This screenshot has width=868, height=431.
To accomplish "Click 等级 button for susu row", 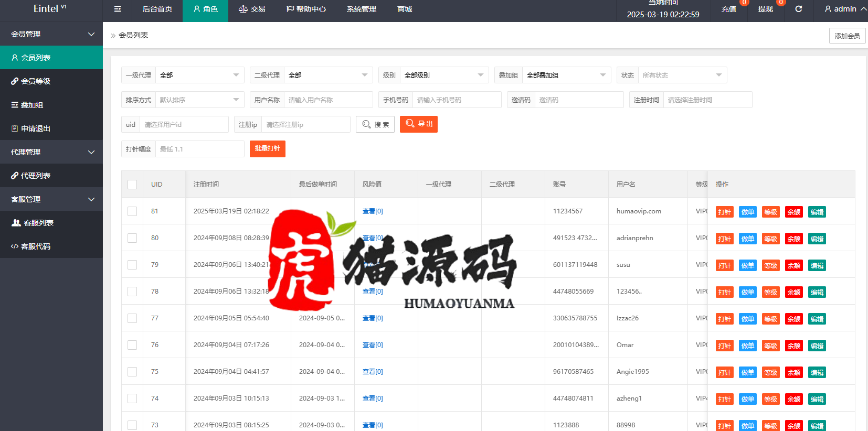I will click(771, 265).
